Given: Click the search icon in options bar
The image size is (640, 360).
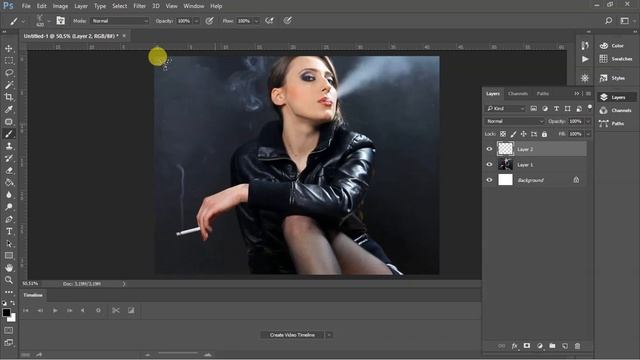Looking at the screenshot, I should pyautogui.click(x=608, y=20).
